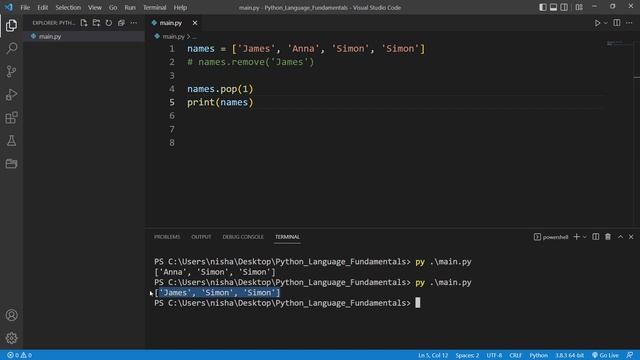Kill the terminal with trash icon
This screenshot has height=360, width=640.
pyautogui.click(x=608, y=237)
